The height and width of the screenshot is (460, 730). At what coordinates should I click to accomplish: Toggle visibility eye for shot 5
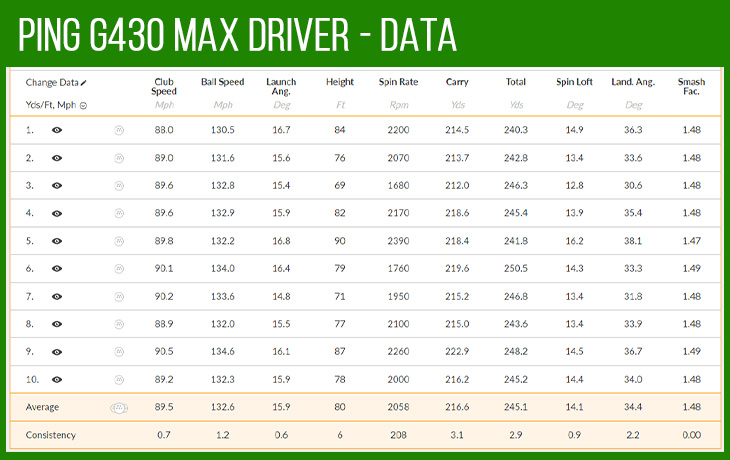[x=57, y=241]
